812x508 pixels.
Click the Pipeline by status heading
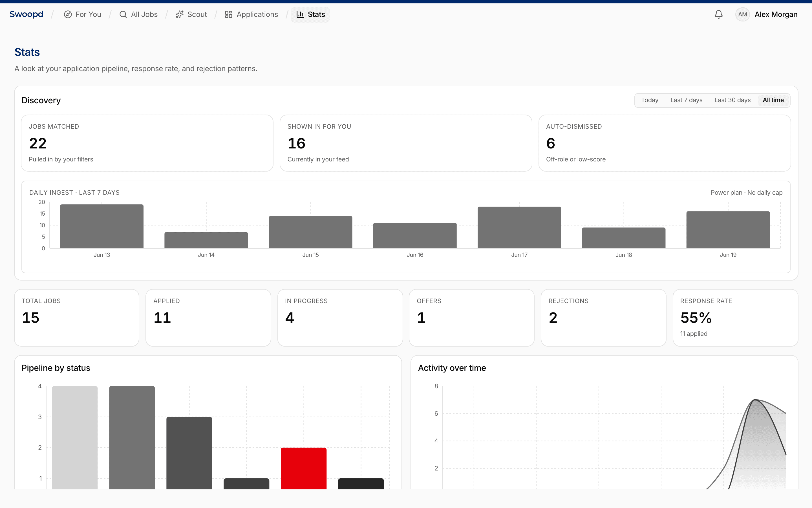[56, 368]
